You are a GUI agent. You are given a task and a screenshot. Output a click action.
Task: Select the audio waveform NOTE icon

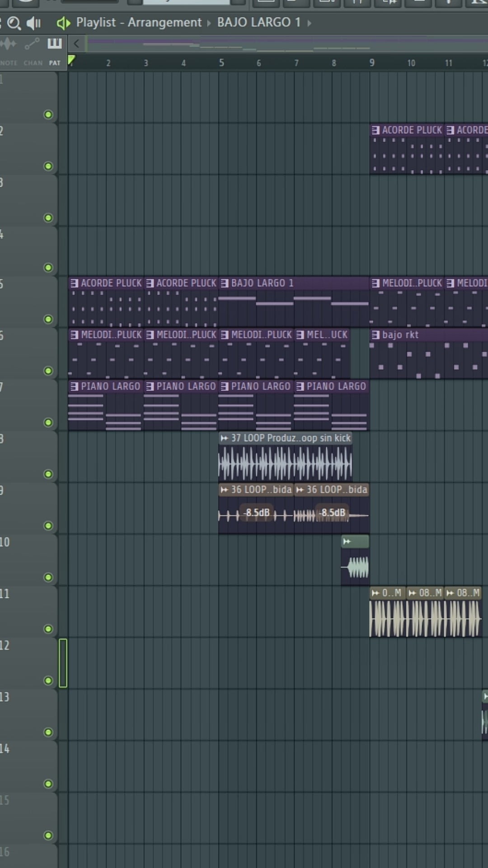[8, 44]
